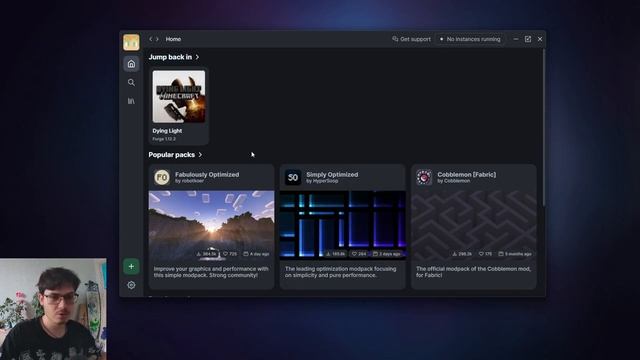Screen dimensions: 640x360
Task: Click the Home breadcrumb label
Action: 173,39
